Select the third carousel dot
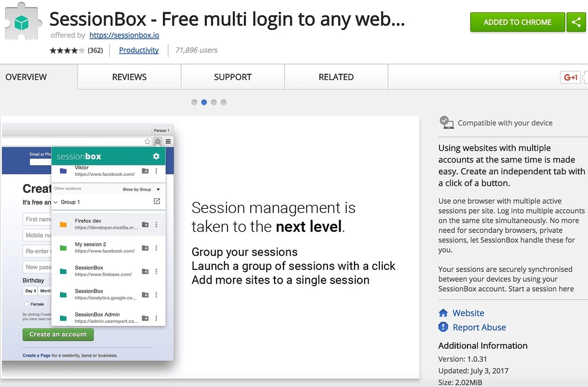The width and height of the screenshot is (588, 387). click(x=213, y=102)
